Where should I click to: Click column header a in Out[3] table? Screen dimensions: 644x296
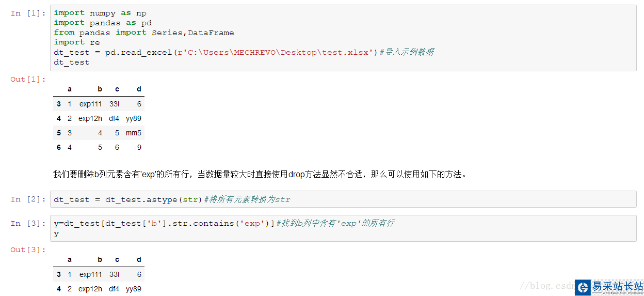click(70, 259)
